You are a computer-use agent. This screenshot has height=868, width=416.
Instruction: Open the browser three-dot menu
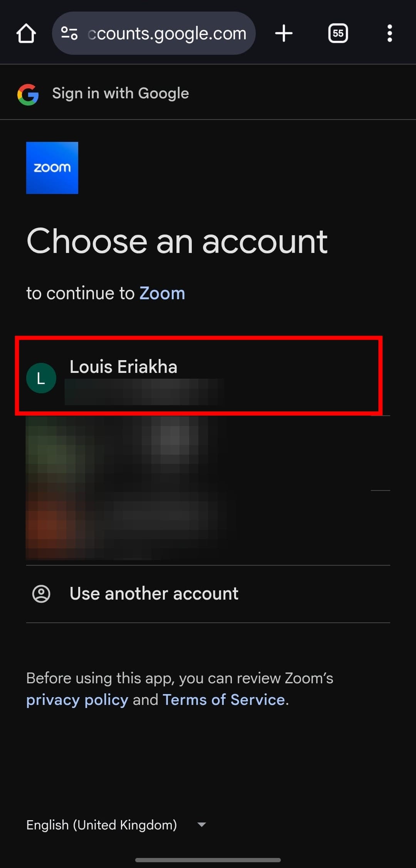pyautogui.click(x=389, y=34)
